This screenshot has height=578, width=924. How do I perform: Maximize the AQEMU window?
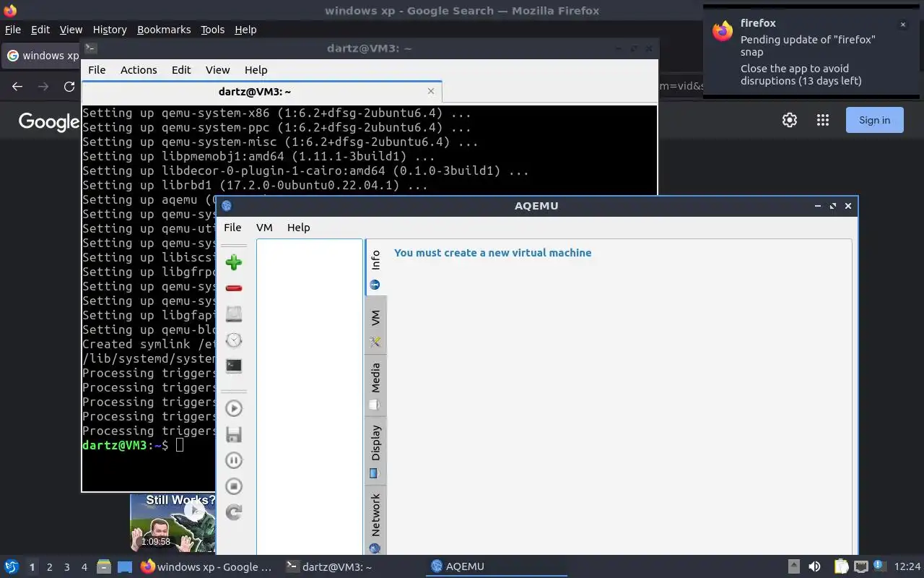coord(833,206)
